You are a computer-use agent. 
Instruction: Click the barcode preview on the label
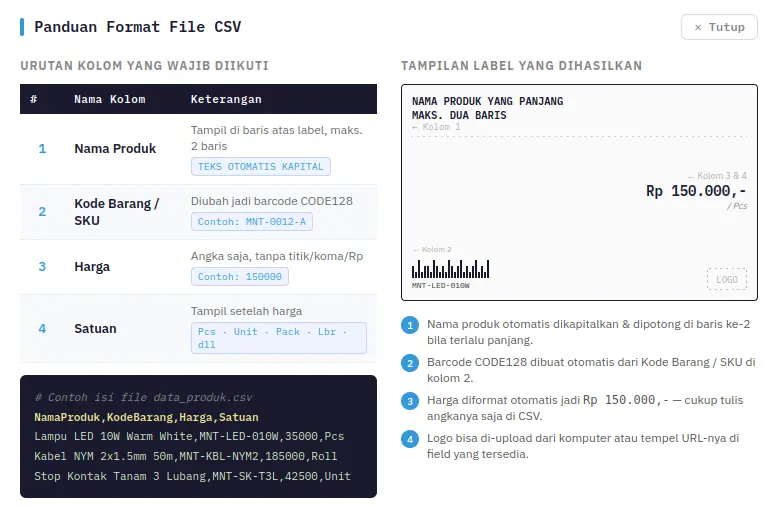coord(450,269)
